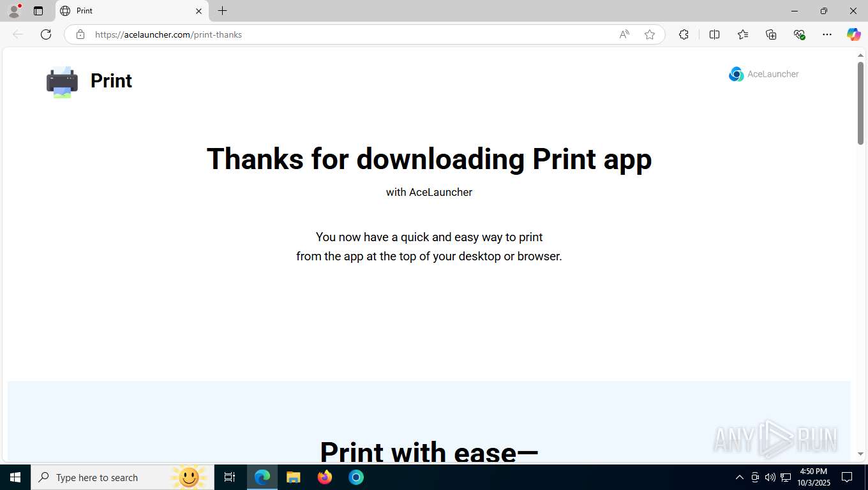Screen dimensions: 868x490
Task: Click the 'Print with ease' heading
Action: point(429,451)
